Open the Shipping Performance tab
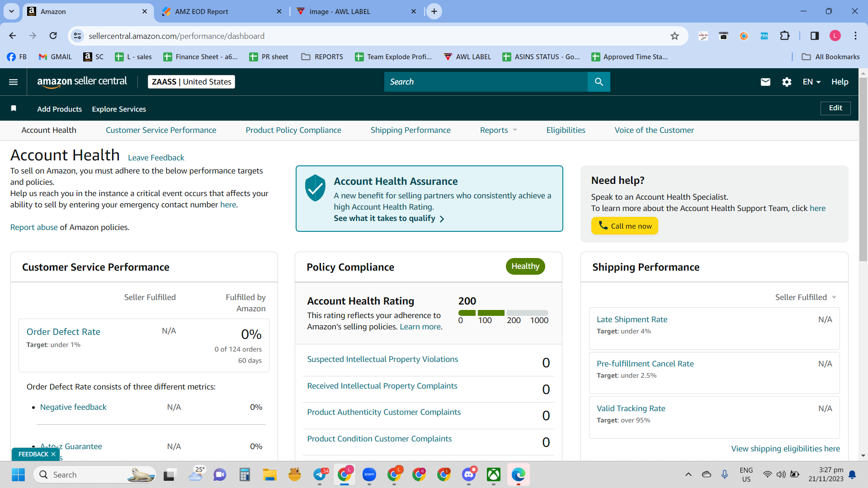Image resolution: width=868 pixels, height=488 pixels. 410,130
